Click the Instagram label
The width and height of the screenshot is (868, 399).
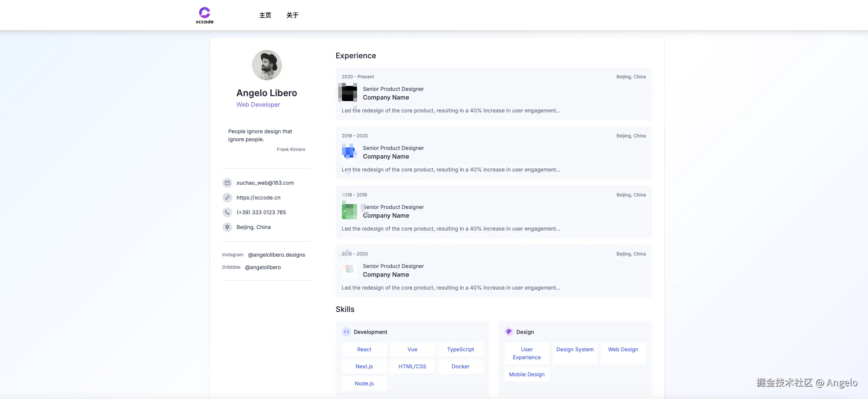pyautogui.click(x=233, y=255)
